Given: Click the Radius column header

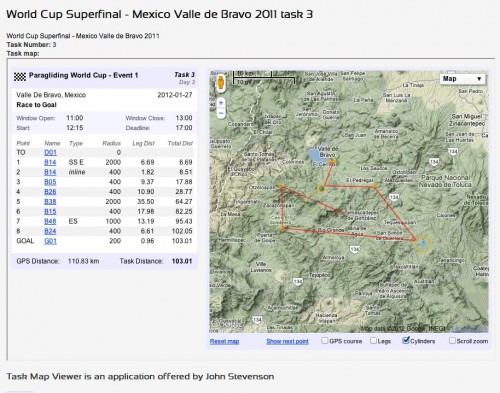Looking at the screenshot, I should [111, 143].
